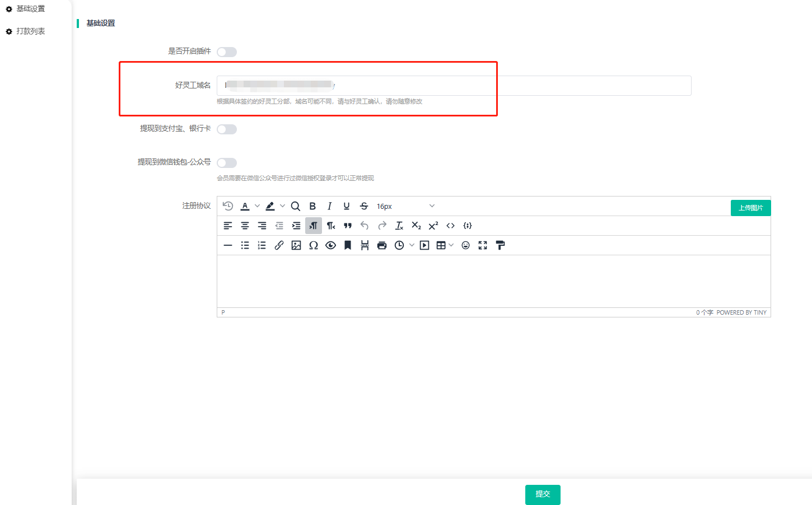Click the emoji smiley icon
This screenshot has height=505, width=812.
(x=465, y=245)
